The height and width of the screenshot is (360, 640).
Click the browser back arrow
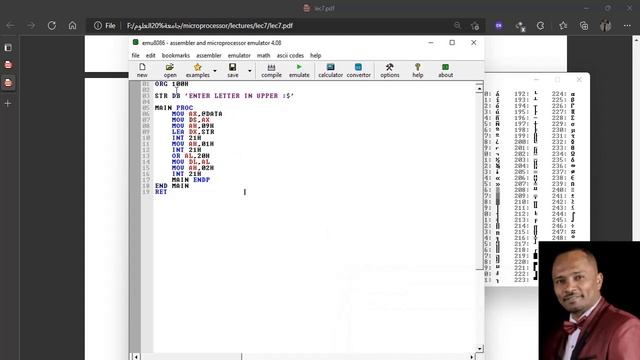click(11, 25)
